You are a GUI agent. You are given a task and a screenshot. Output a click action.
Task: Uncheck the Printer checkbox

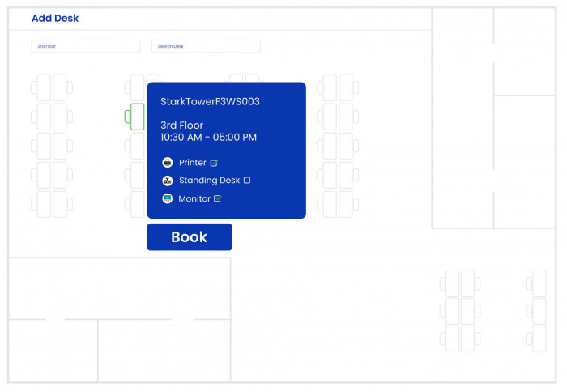[214, 163]
